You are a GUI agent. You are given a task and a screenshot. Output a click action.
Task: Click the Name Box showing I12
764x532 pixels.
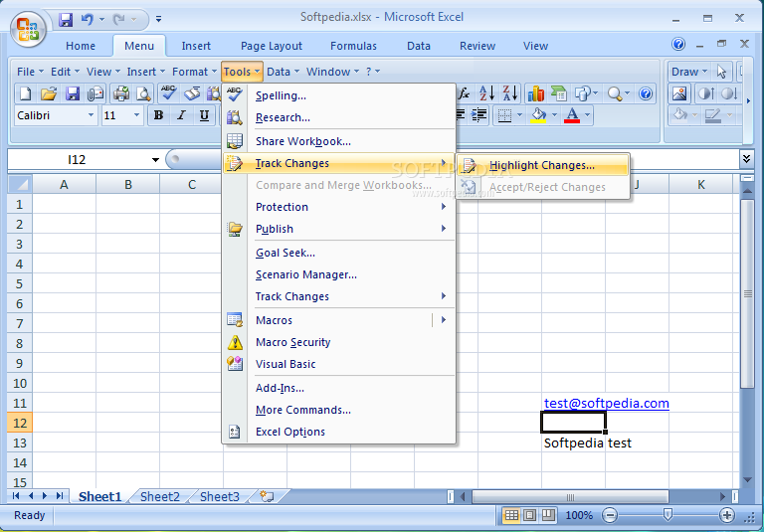coord(77,160)
